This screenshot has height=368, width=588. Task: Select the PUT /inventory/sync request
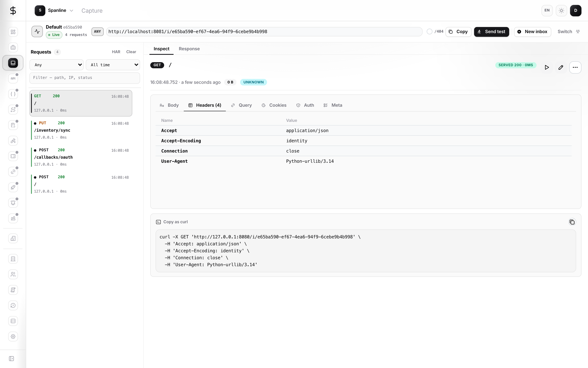(81, 130)
